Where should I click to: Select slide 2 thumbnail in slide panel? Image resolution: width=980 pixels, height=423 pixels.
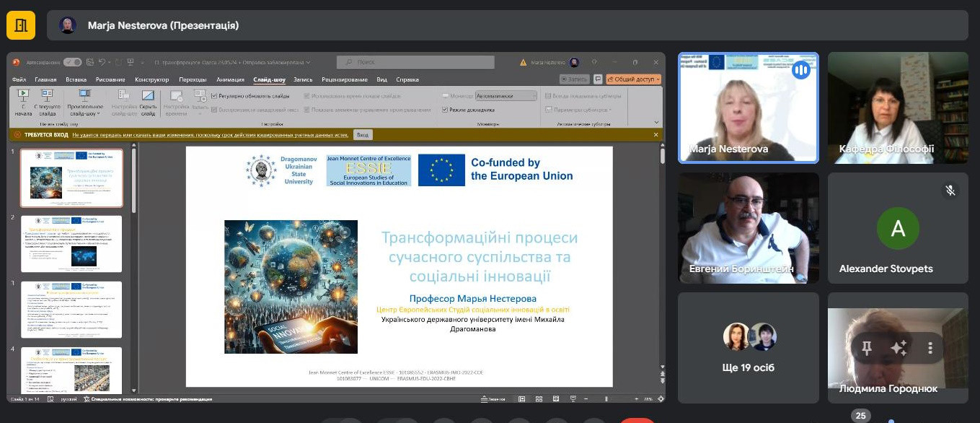pos(71,243)
